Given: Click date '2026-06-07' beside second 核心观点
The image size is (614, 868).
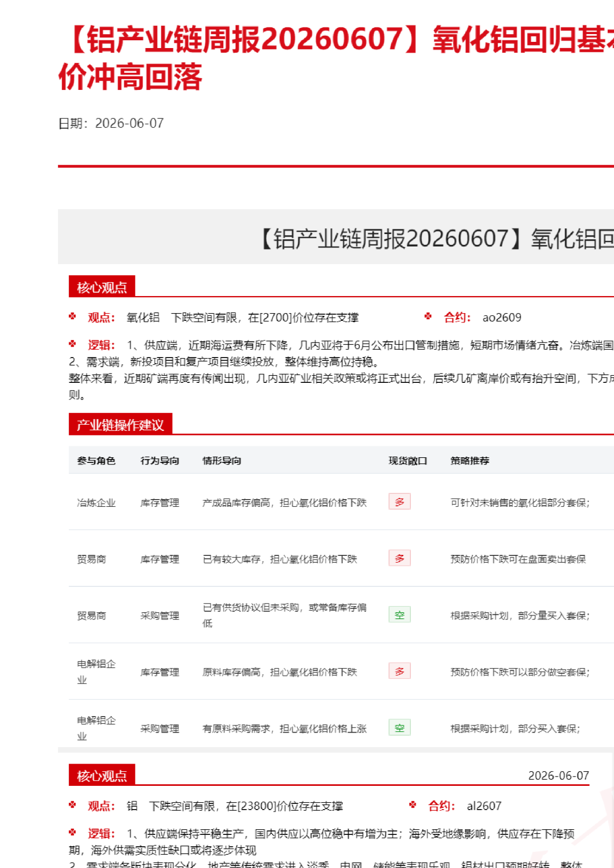Looking at the screenshot, I should coord(559,776).
